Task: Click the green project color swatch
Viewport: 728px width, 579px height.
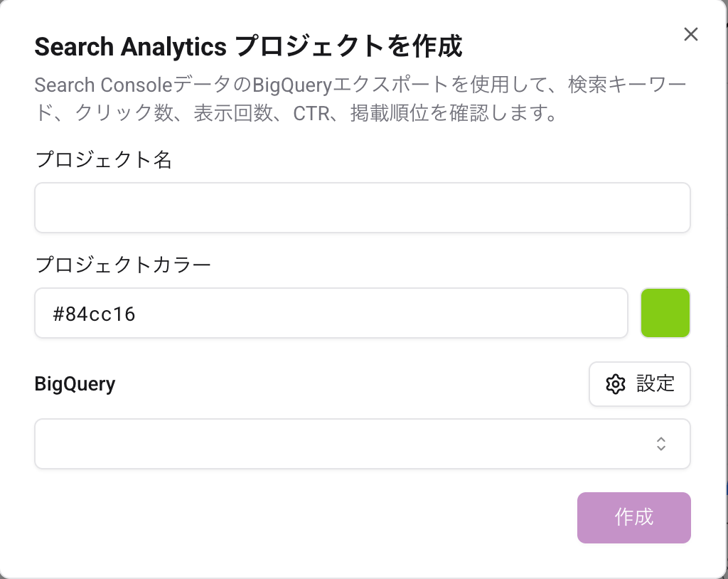Action: [x=665, y=313]
